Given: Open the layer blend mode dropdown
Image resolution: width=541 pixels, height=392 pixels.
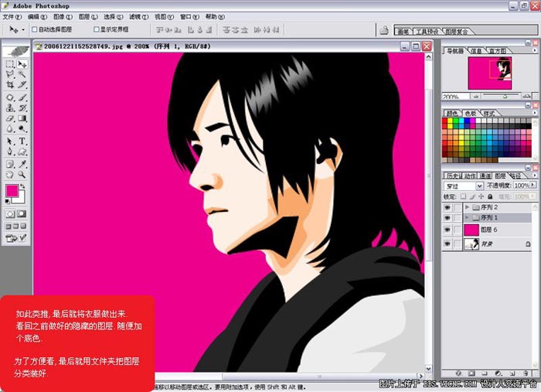Looking at the screenshot, I should (x=480, y=186).
